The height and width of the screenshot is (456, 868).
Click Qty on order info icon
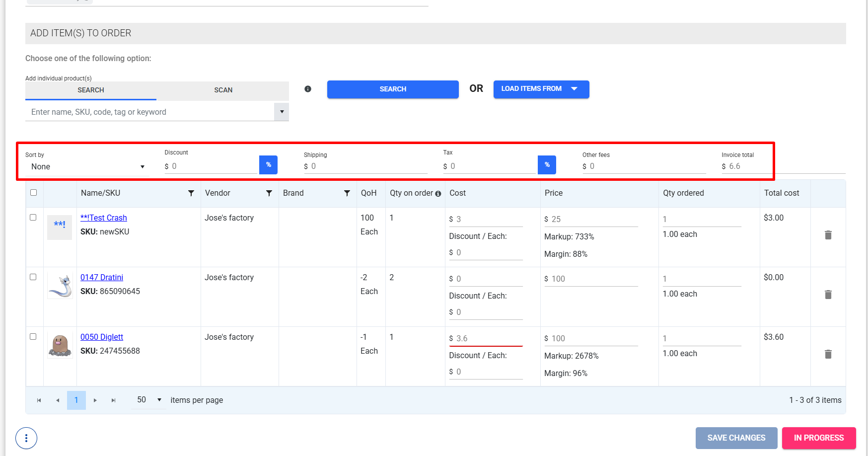438,194
